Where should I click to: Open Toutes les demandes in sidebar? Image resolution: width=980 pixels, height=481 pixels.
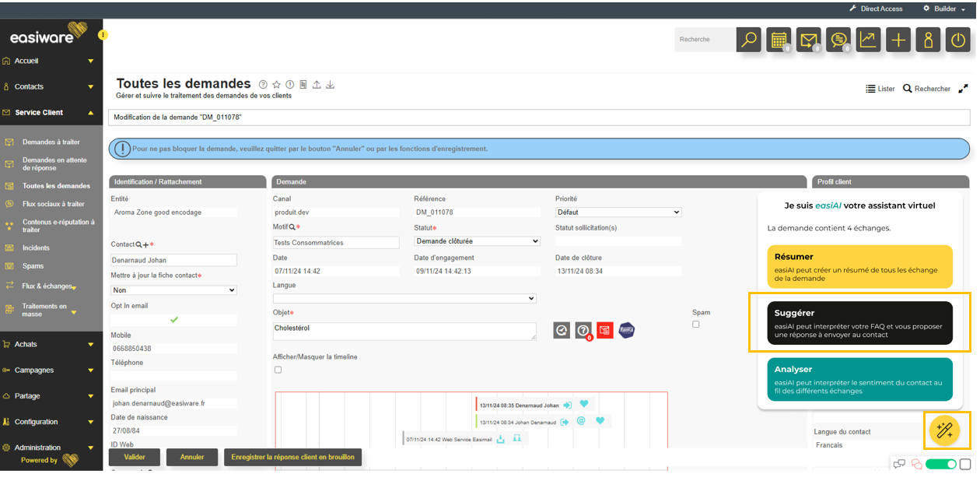[56, 186]
